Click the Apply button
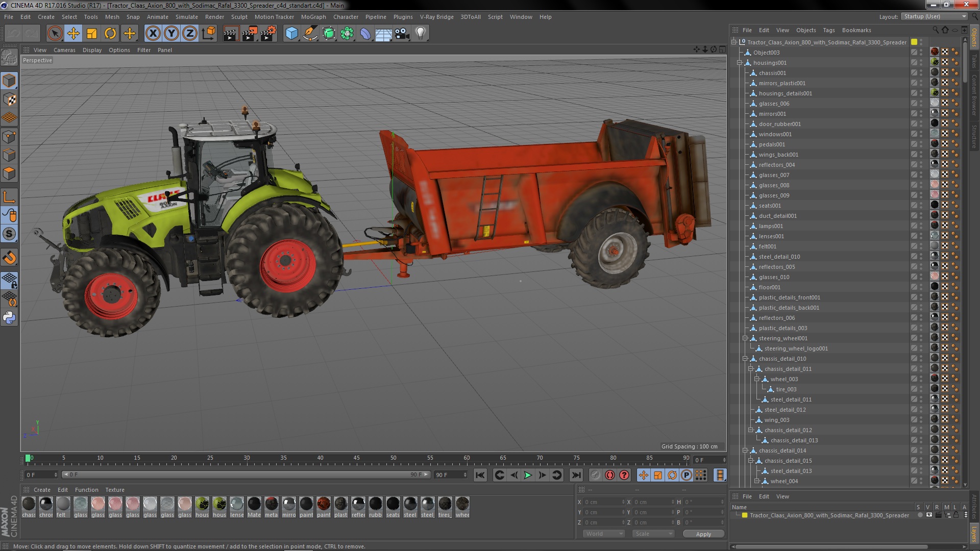This screenshot has height=551, width=980. (703, 534)
